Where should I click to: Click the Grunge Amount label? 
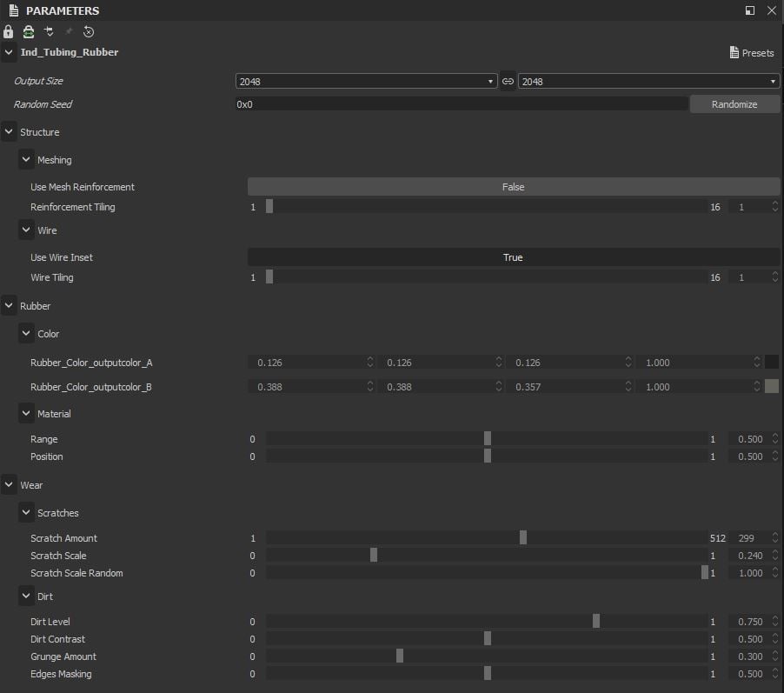pos(63,656)
